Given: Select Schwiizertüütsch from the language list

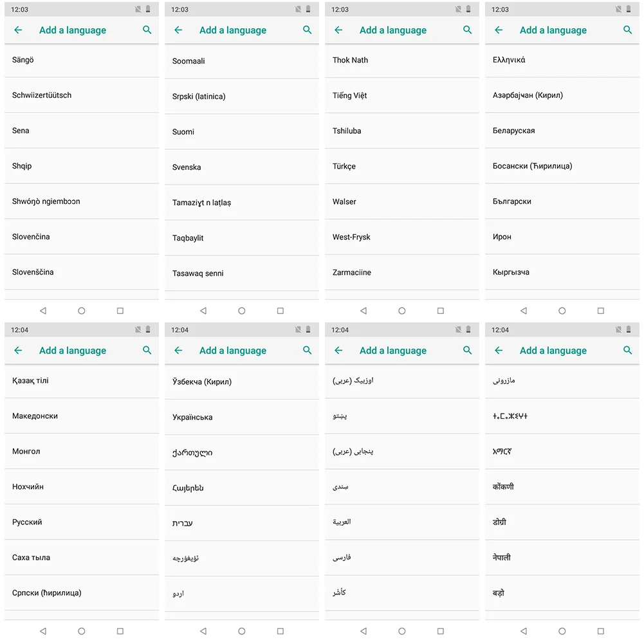Looking at the screenshot, I should [82, 95].
